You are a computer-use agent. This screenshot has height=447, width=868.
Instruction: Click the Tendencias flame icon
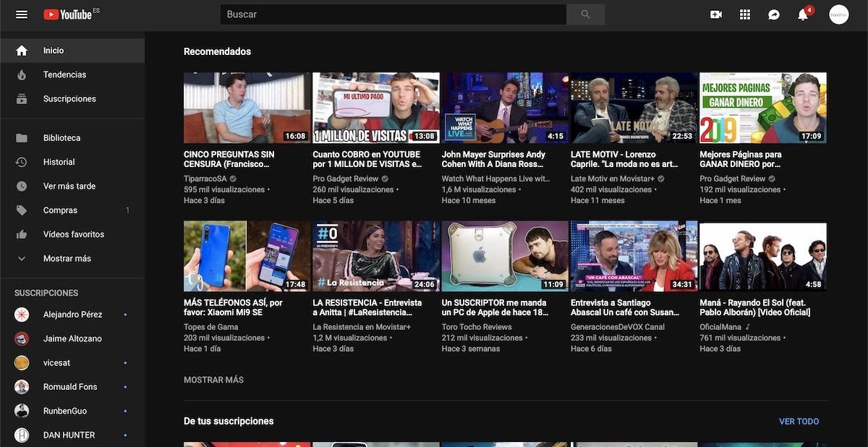click(22, 74)
